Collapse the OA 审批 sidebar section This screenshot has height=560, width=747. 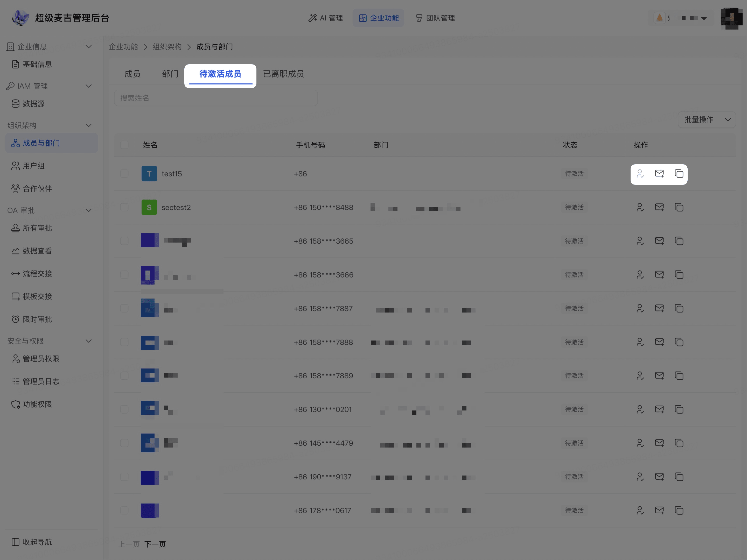88,211
